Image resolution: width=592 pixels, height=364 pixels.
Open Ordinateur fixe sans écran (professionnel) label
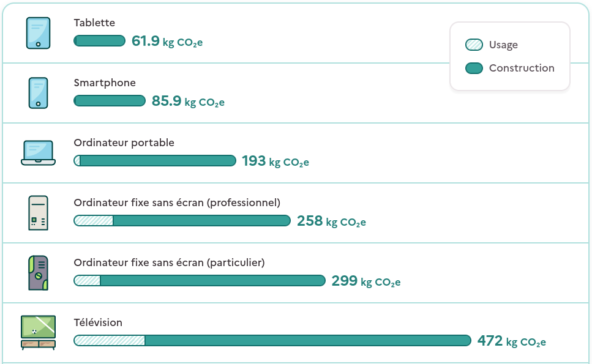click(x=177, y=202)
